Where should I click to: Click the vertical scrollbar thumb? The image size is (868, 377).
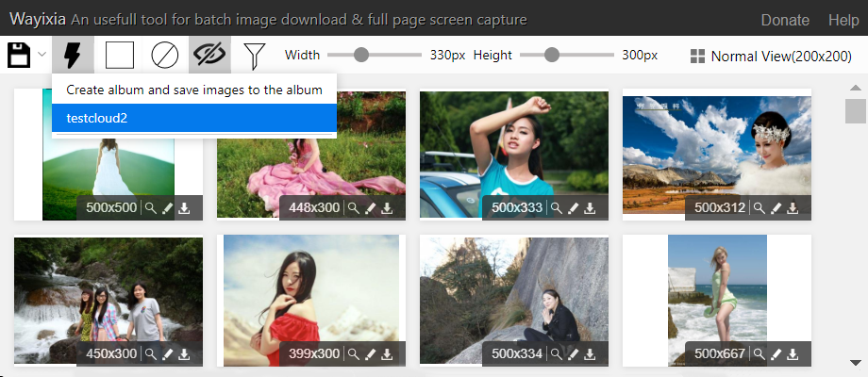[856, 110]
